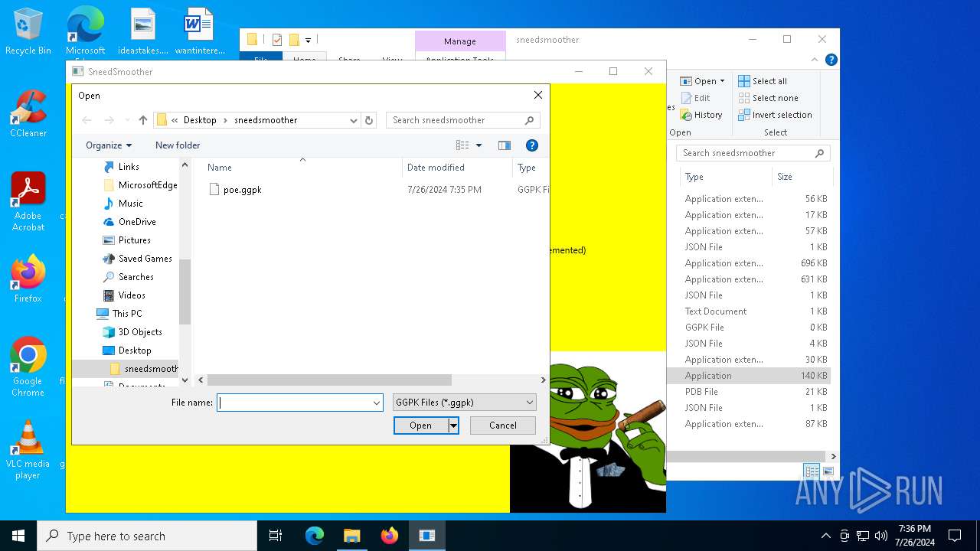Click Invert selection in Explorer ribbon
980x551 pixels.
[775, 115]
